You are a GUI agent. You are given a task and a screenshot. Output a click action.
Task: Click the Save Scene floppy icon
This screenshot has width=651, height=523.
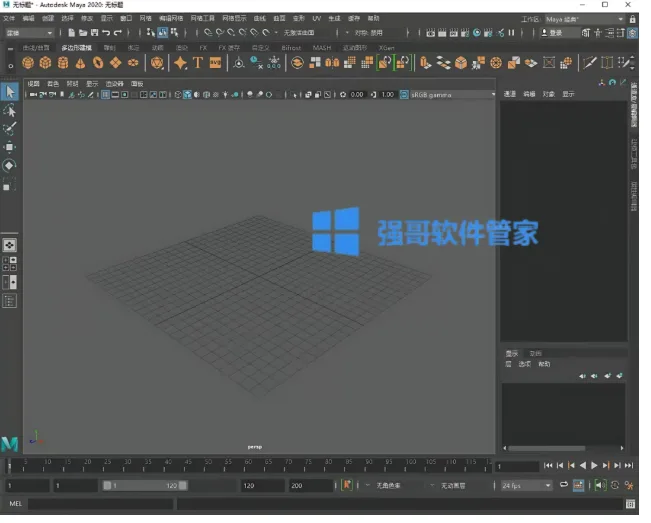[x=95, y=33]
